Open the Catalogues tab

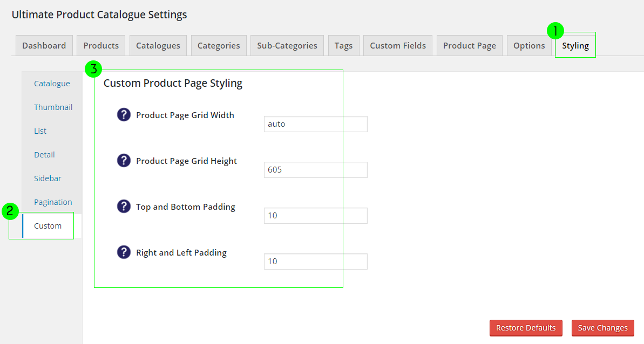[x=158, y=45]
